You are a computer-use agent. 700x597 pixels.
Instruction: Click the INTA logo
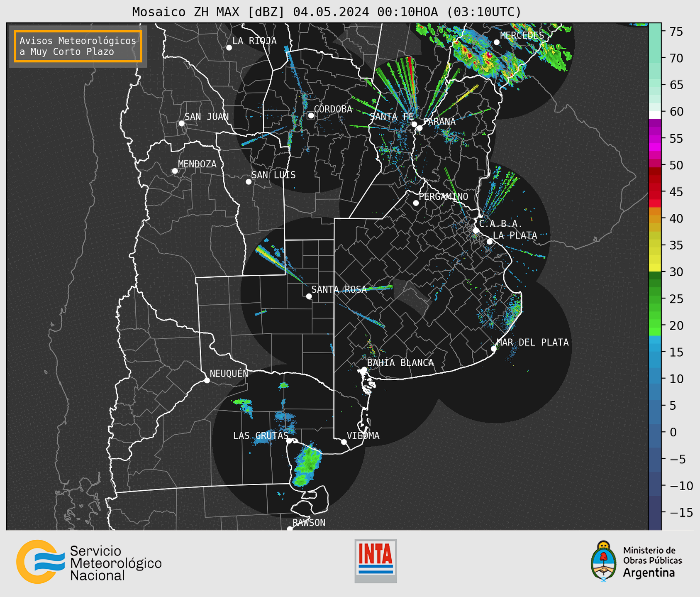click(376, 561)
